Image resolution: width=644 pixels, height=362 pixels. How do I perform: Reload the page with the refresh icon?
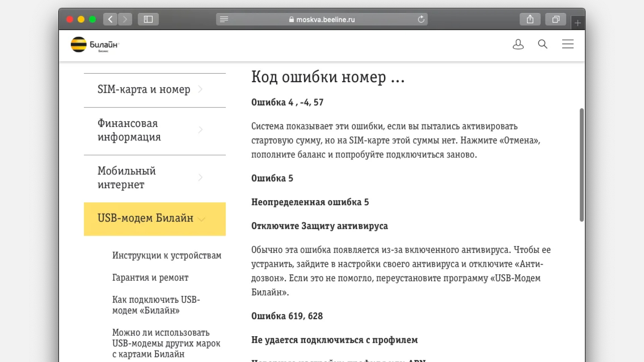coord(421,19)
